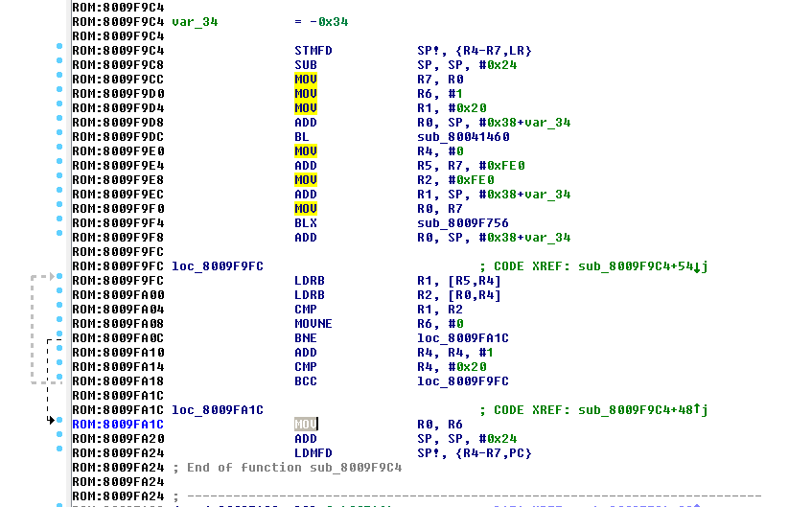Select BNE mnemonic at 8009FA0C
The image size is (812, 507).
pos(306,338)
